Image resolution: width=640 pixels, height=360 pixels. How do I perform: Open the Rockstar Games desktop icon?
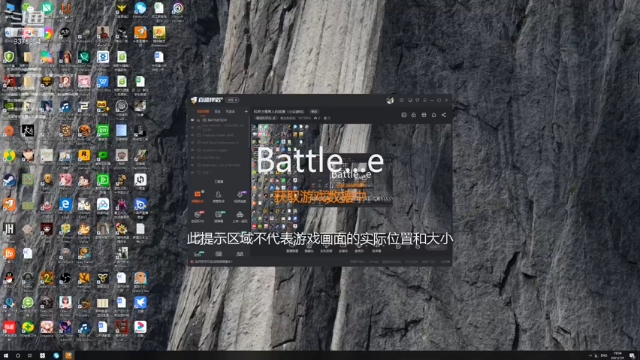84,156
